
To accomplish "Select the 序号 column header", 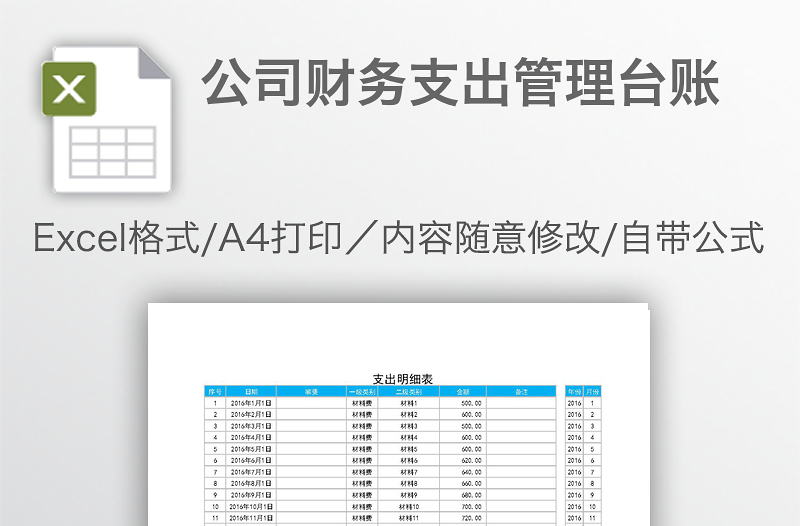I will pyautogui.click(x=214, y=391).
